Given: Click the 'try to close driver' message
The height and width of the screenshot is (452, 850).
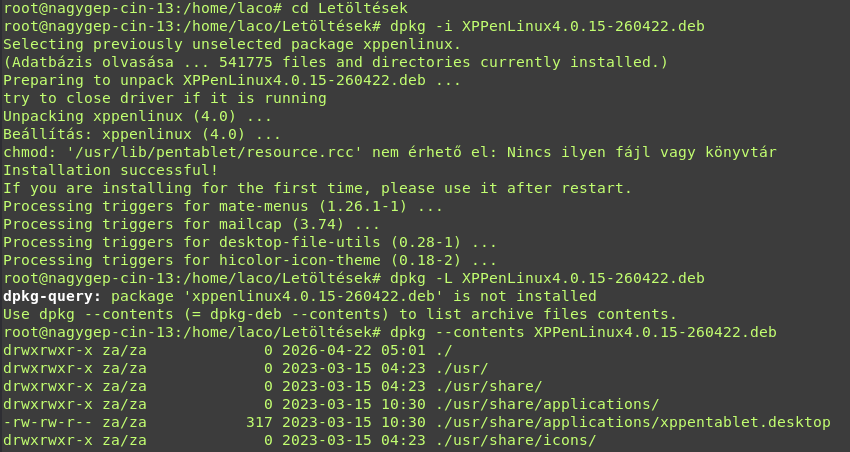Looking at the screenshot, I should [x=165, y=98].
